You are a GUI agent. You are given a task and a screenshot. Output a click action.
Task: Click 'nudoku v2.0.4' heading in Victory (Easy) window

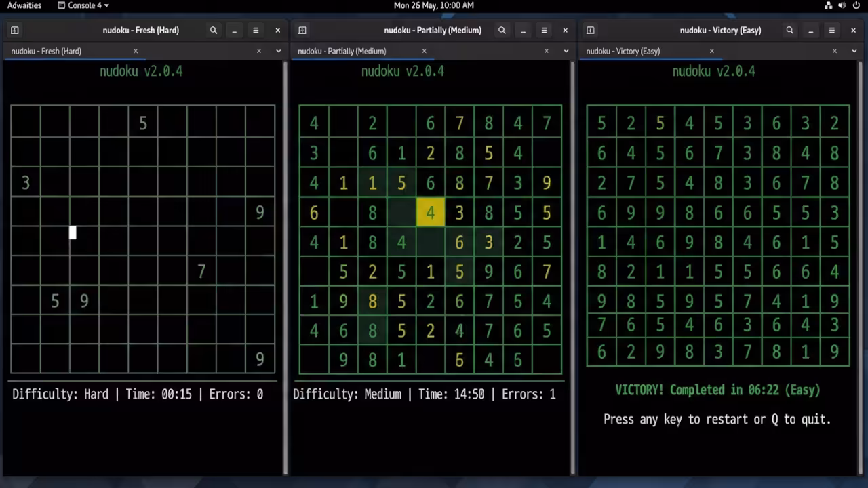(714, 71)
